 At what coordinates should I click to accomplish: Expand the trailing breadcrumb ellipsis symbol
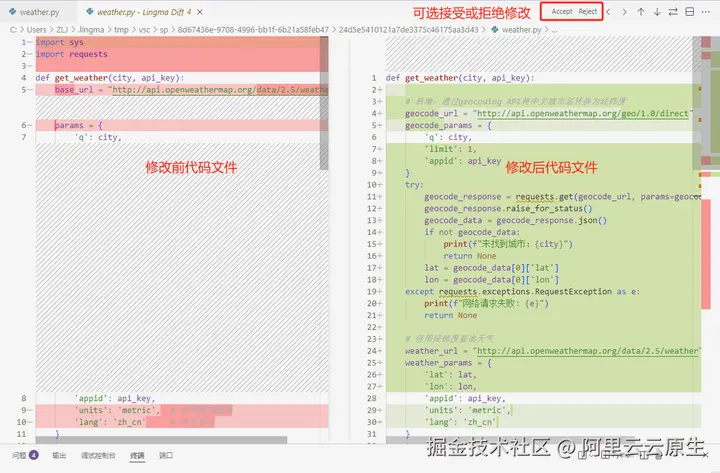click(554, 30)
